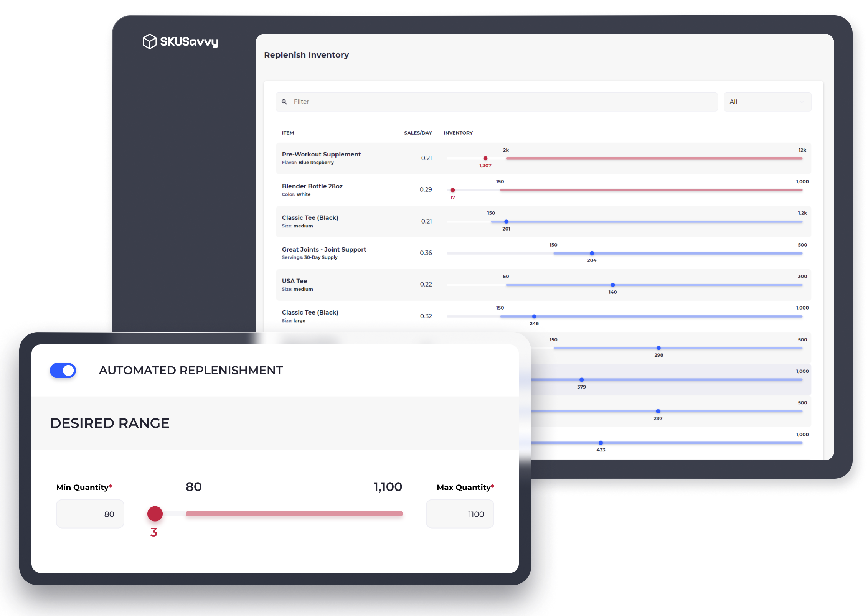The image size is (868, 616).
Task: Drag the Min Quantity red slider
Action: click(154, 513)
